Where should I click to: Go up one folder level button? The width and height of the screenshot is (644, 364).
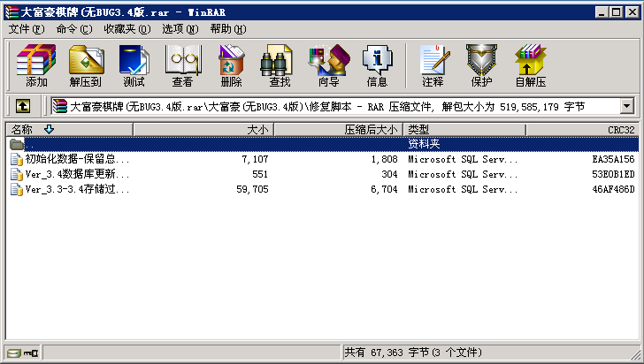click(x=23, y=106)
